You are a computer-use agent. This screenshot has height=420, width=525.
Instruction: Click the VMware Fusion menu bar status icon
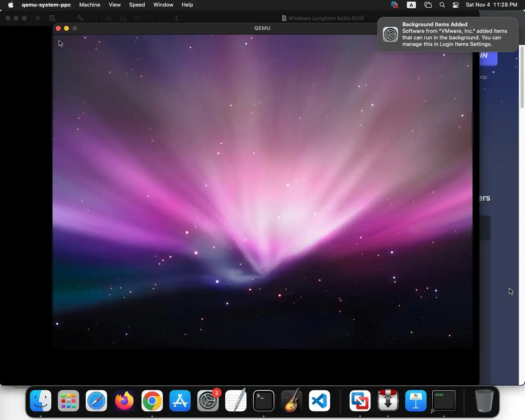point(395,5)
